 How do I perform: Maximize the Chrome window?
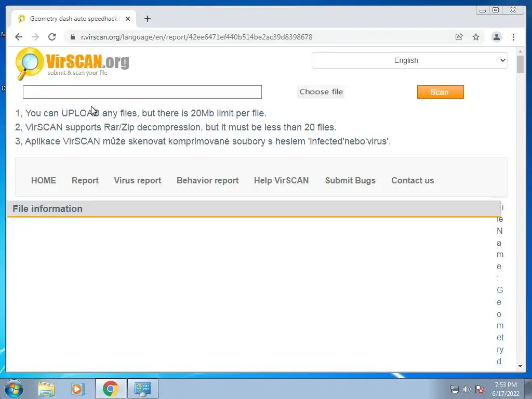[x=496, y=10]
